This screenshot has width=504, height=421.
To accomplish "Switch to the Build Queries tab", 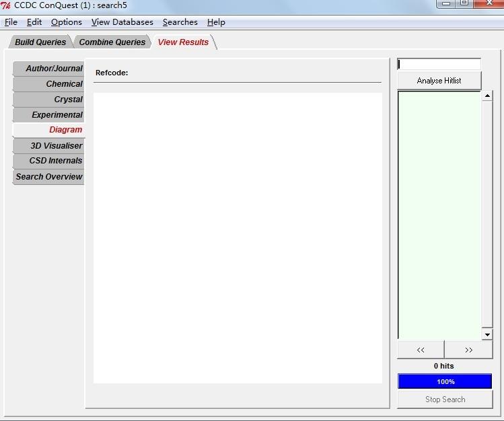I will [40, 42].
